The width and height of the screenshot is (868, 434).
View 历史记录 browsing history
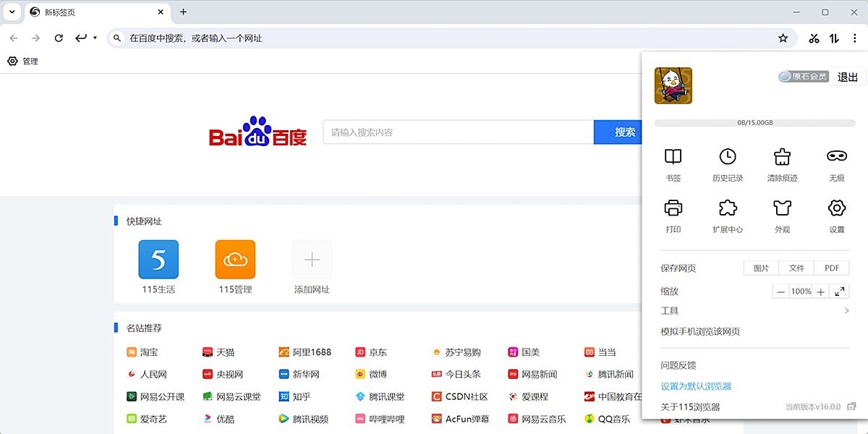coord(728,163)
